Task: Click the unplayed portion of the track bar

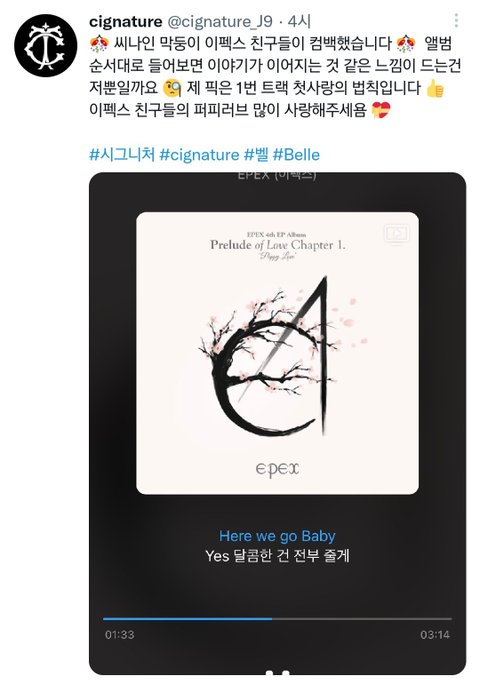Action: tap(362, 619)
